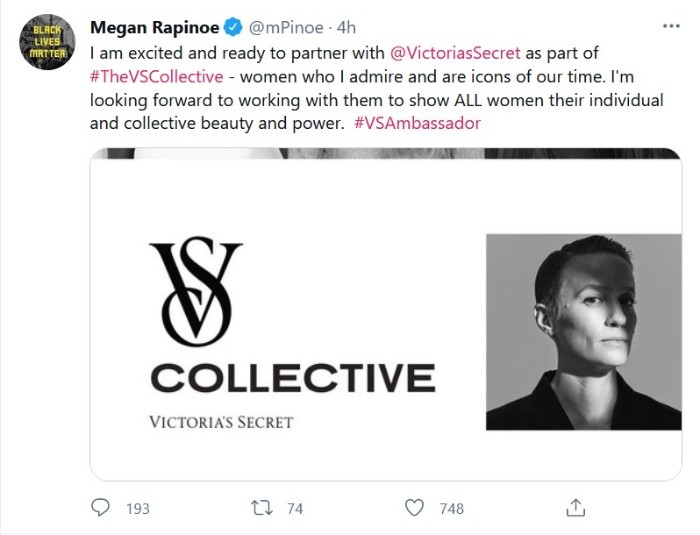
Task: Click the reply speech bubble icon
Action: [x=101, y=508]
